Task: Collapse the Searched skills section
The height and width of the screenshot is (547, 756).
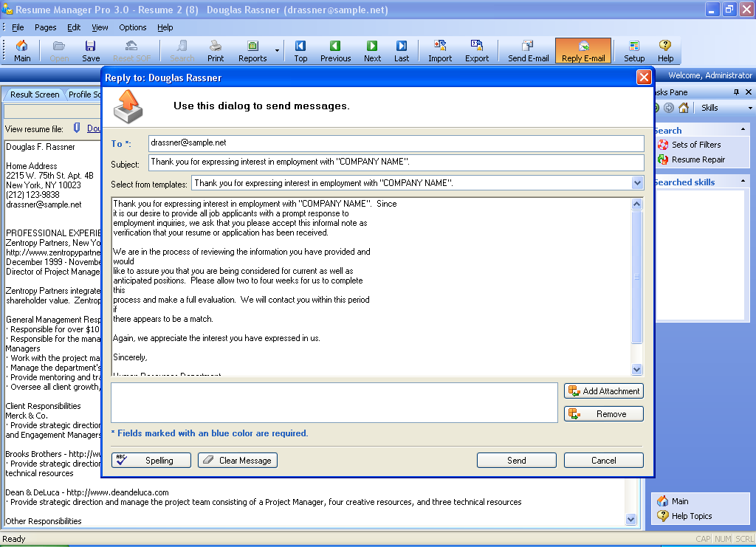Action: pyautogui.click(x=743, y=181)
